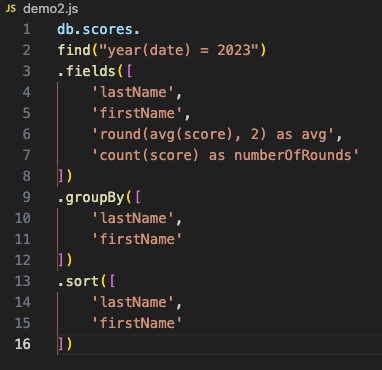Screen dimensions: 382x370
Task: Click line number 16 in the gutter
Action: click(x=23, y=344)
